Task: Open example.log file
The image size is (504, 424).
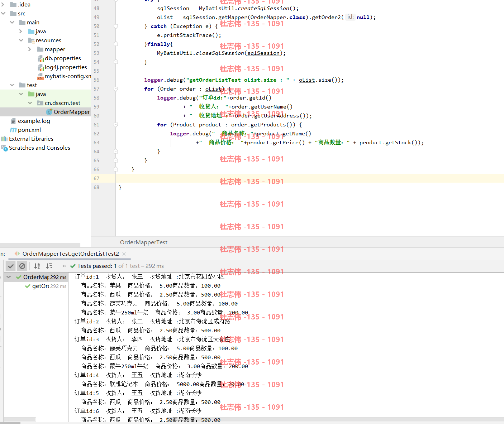Action: [x=34, y=121]
